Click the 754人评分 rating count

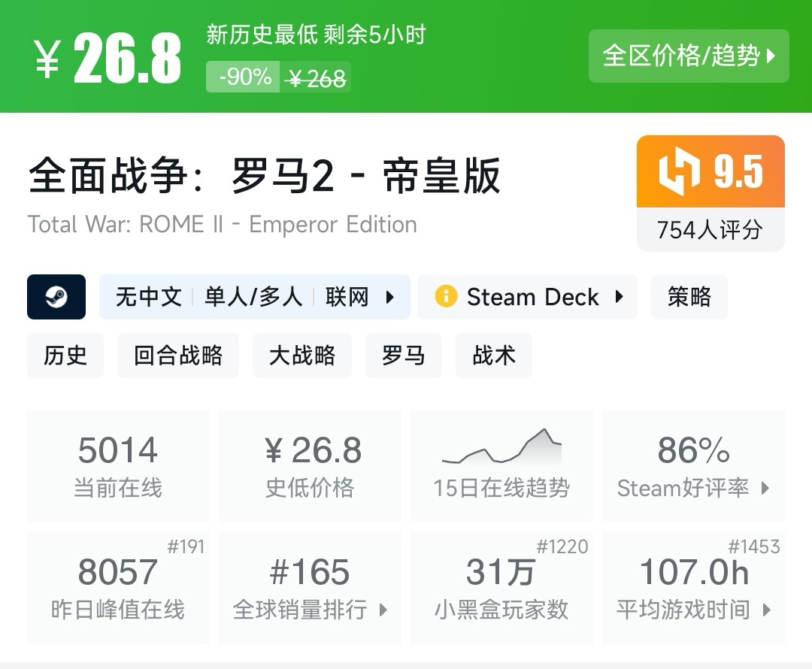[710, 230]
